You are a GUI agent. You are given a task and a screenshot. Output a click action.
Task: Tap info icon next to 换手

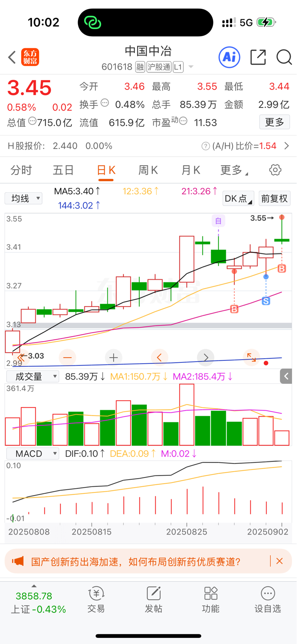105,103
